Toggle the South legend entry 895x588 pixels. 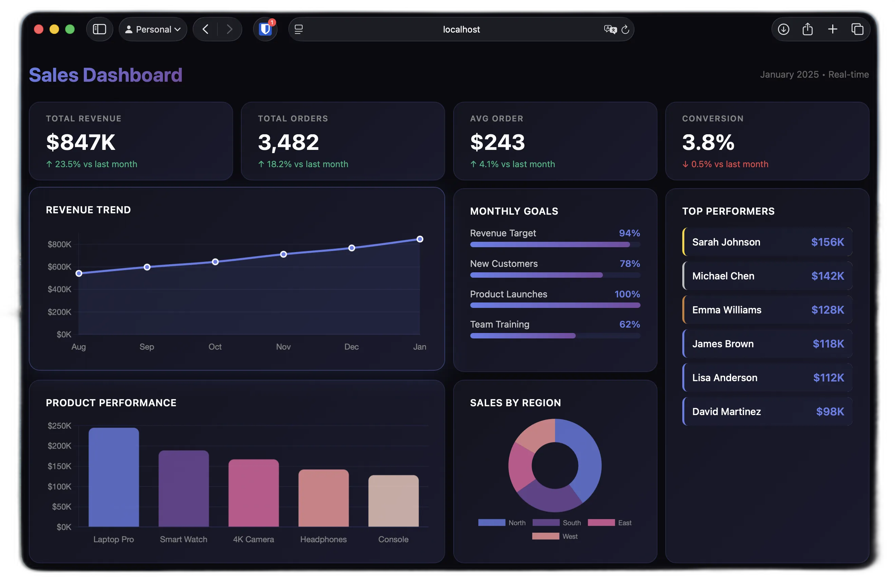click(556, 523)
